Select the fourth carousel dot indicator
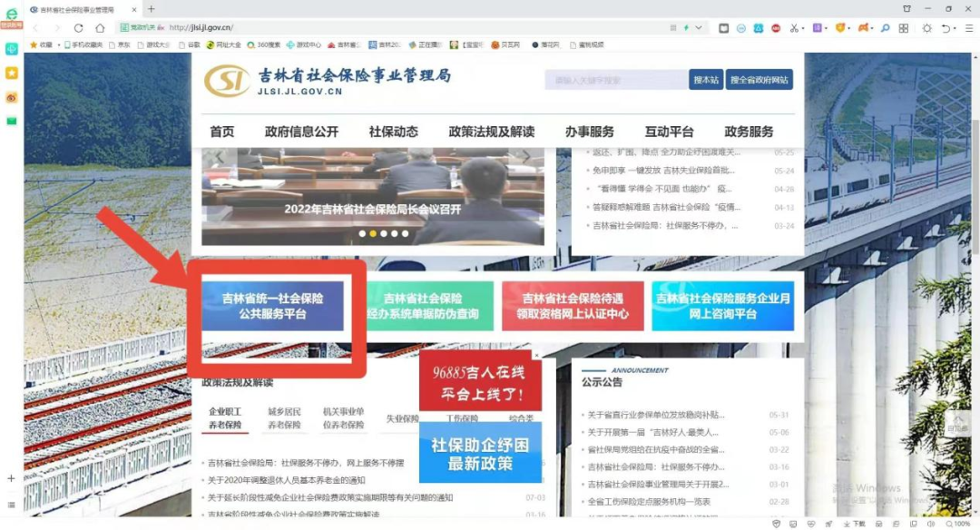 click(x=395, y=233)
